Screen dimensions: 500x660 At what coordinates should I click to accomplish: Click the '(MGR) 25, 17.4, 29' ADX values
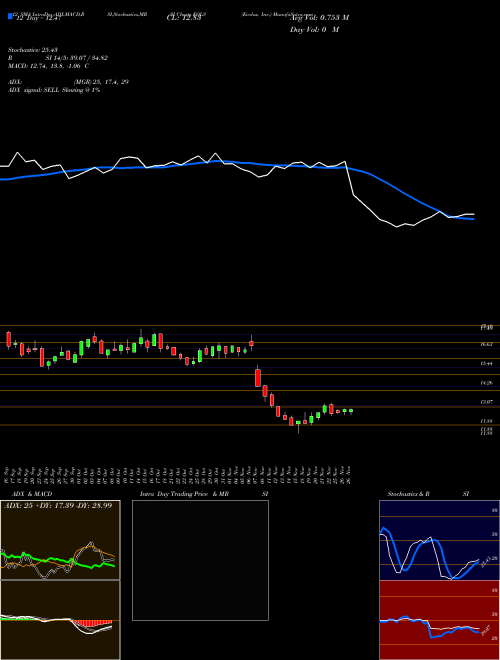(101, 82)
